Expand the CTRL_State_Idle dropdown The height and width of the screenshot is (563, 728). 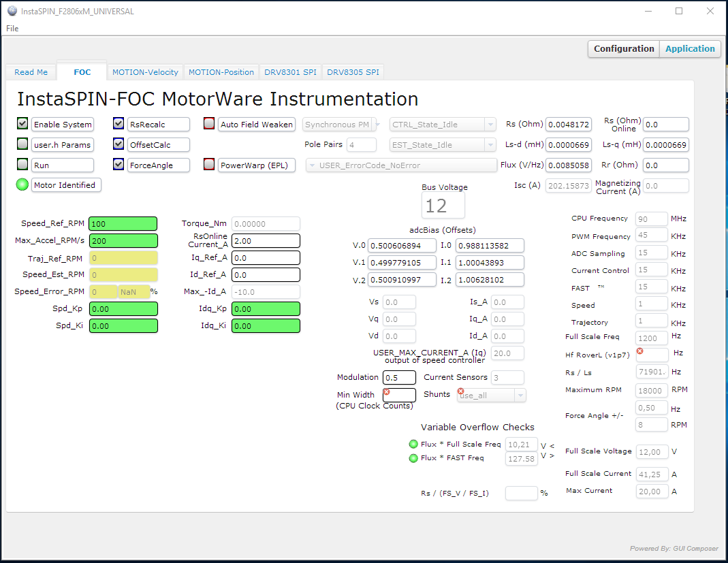click(443, 125)
